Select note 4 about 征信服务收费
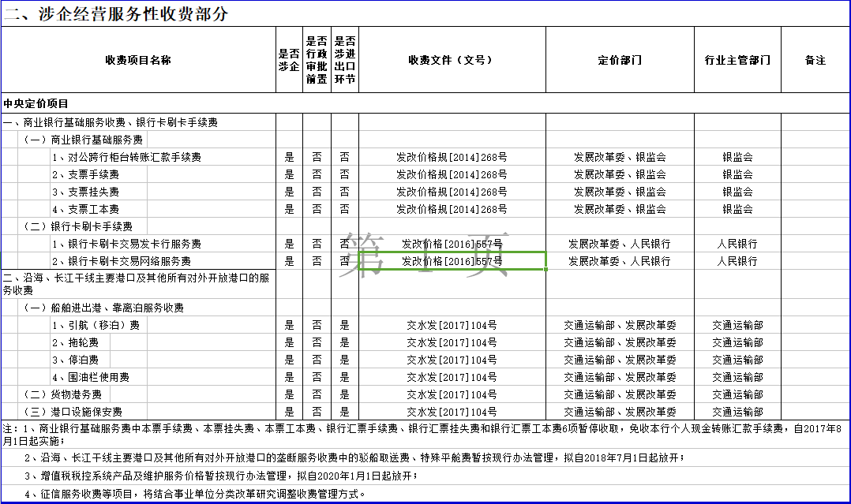The height and width of the screenshot is (504, 851). [x=425, y=495]
